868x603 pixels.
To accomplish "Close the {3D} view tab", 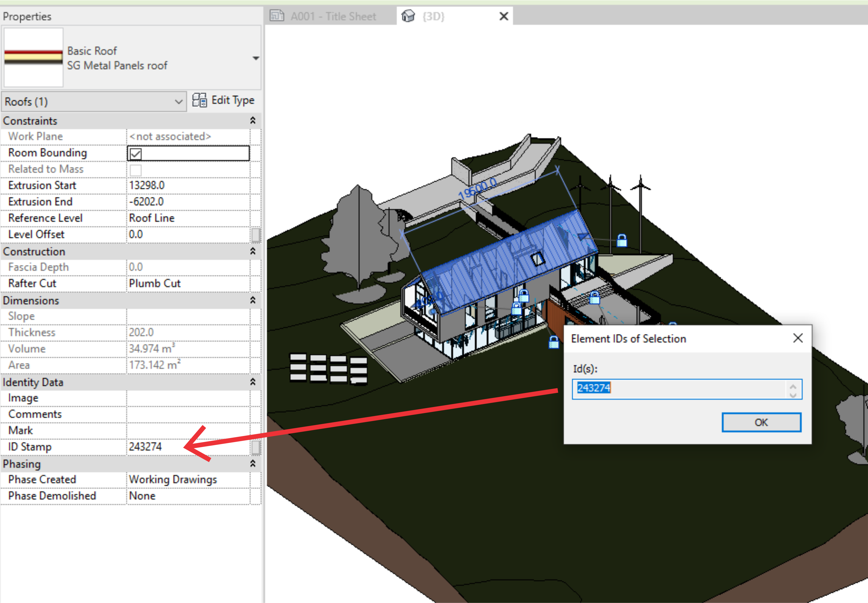I will tap(503, 16).
